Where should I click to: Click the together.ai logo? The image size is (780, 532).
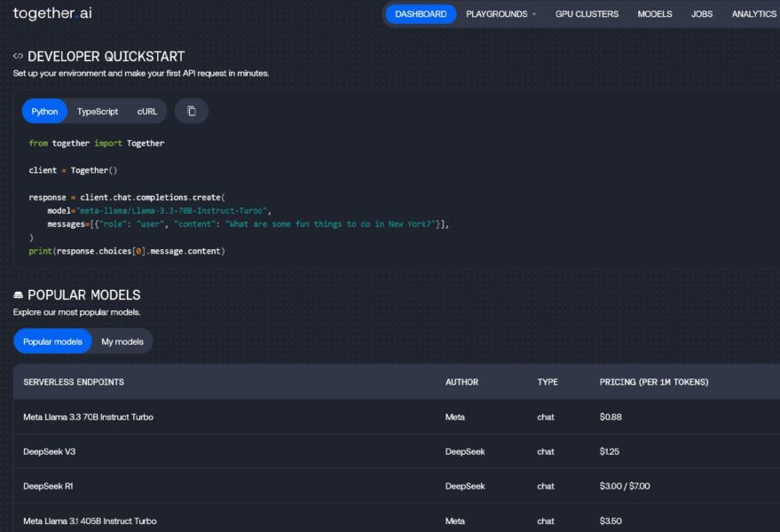coord(52,13)
